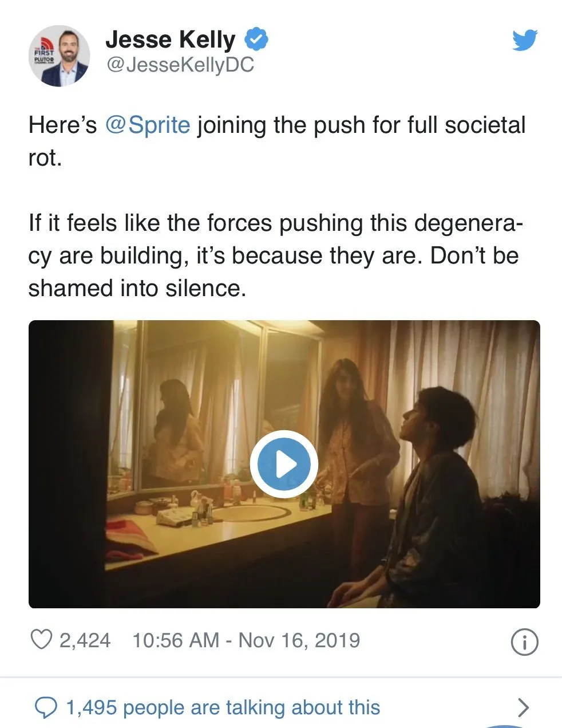Expand the conversation with the right chevron
Screen dimensions: 562x728
click(x=523, y=708)
